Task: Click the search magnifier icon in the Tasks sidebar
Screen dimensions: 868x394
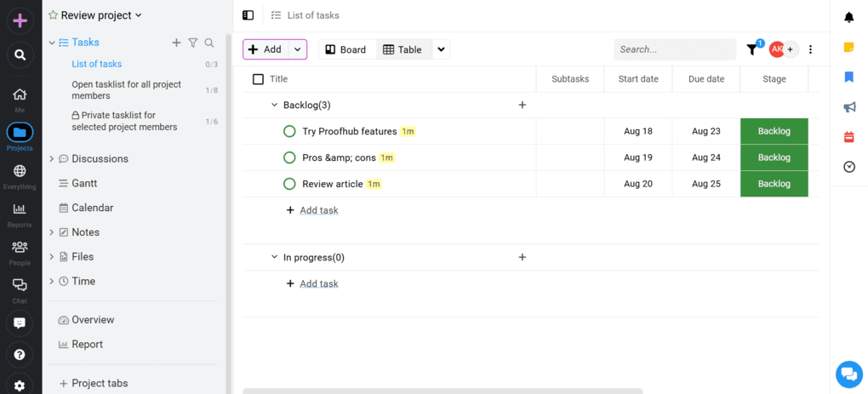Action: (209, 43)
